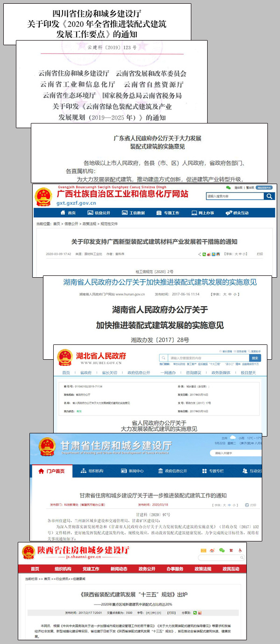The height and width of the screenshot is (644, 280).
Task: Click the WeChat share icon on Shaanxi article
Action: [196, 612]
